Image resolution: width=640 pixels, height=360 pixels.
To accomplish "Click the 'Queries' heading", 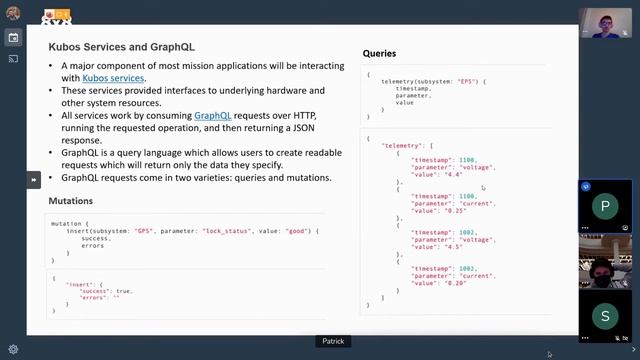I will coord(379,53).
